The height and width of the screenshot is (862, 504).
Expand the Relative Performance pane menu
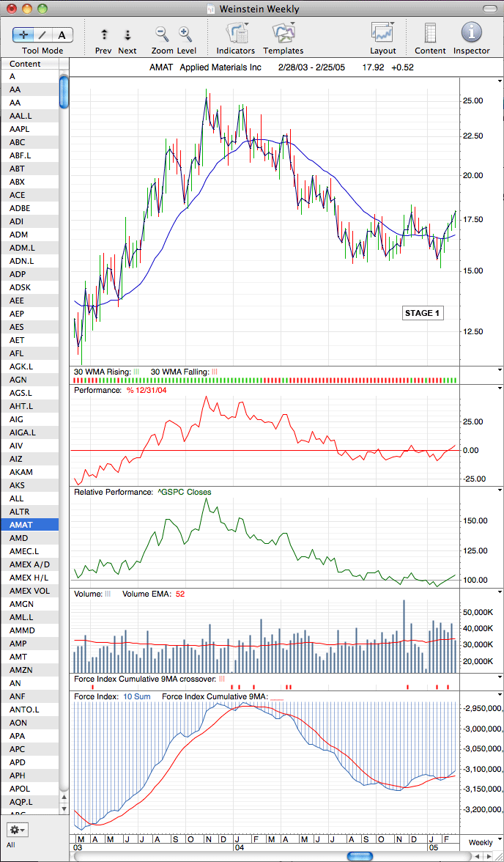click(499, 489)
